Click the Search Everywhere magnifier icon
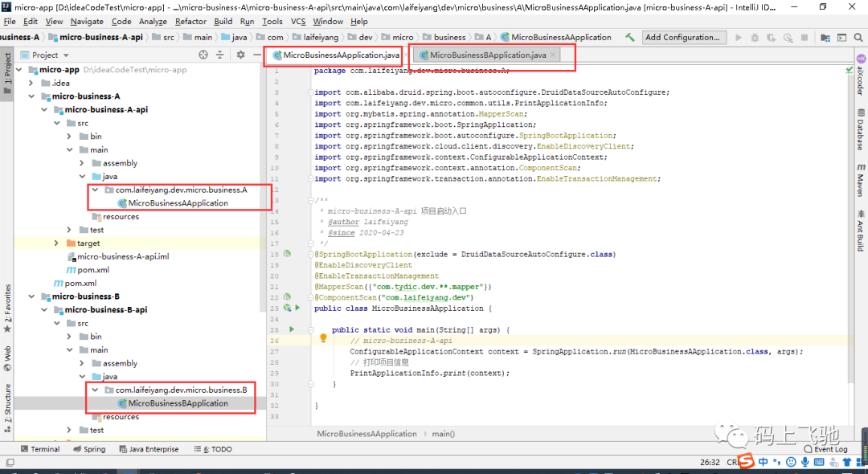 point(858,38)
